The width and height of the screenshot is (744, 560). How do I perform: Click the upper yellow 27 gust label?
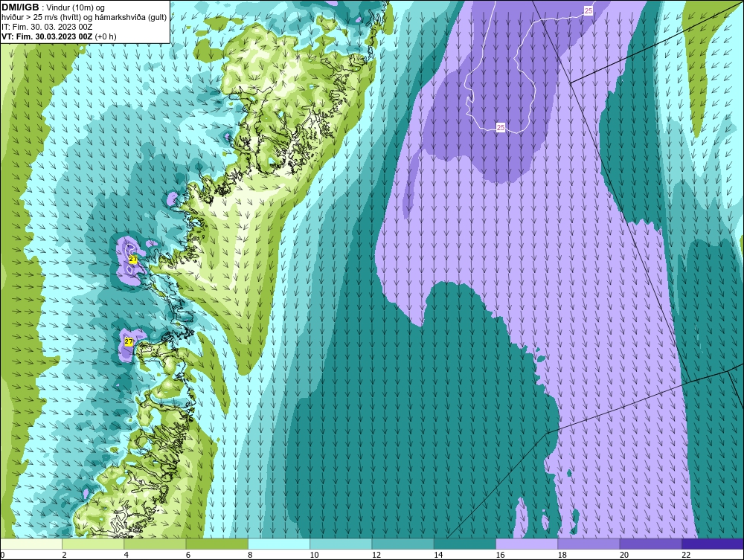(133, 260)
